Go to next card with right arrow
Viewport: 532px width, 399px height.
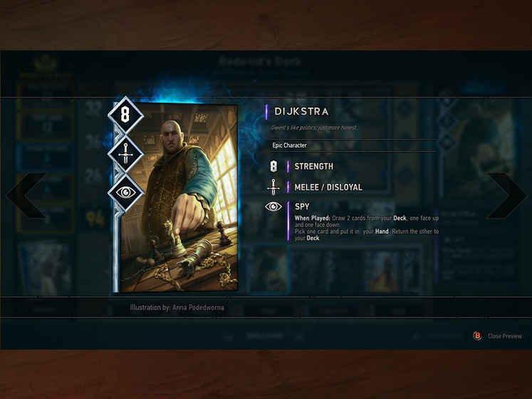point(506,195)
